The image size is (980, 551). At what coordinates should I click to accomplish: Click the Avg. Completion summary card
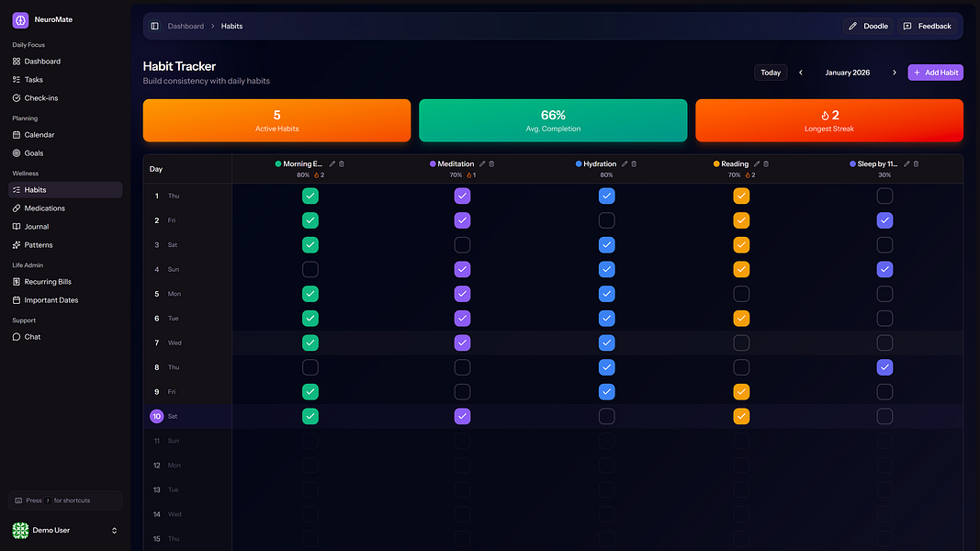(x=553, y=120)
